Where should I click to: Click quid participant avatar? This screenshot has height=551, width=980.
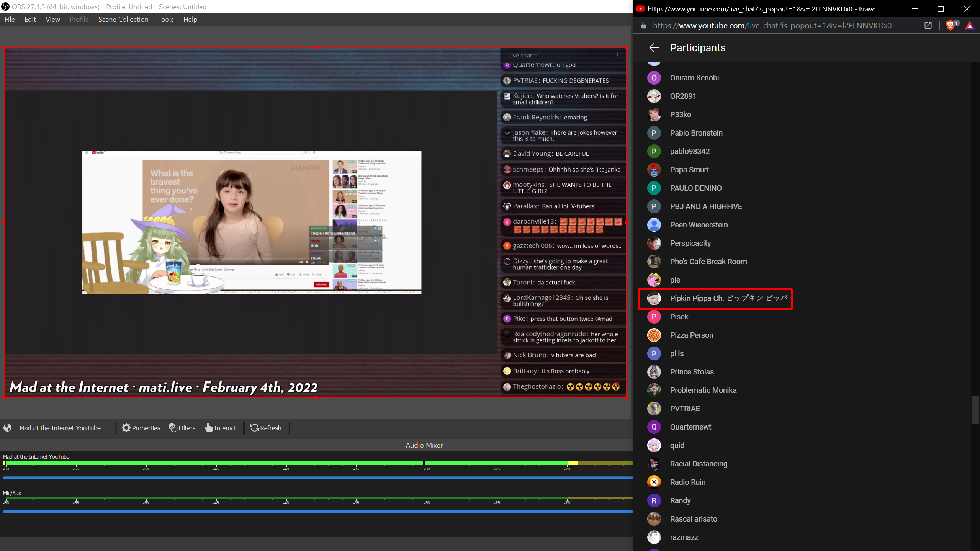654,445
